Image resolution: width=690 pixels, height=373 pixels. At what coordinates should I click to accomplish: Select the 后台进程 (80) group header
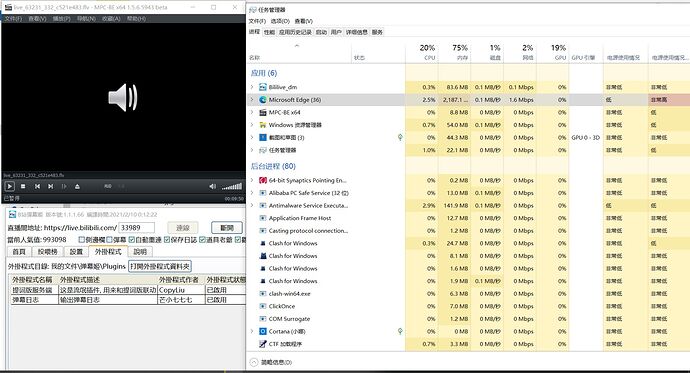tap(273, 166)
